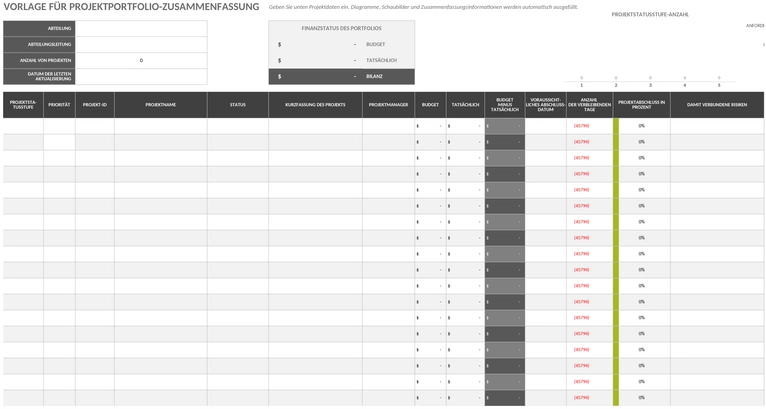Screen dimensions: 766x409
Task: Select the first data row's Status cell
Action: pyautogui.click(x=238, y=126)
